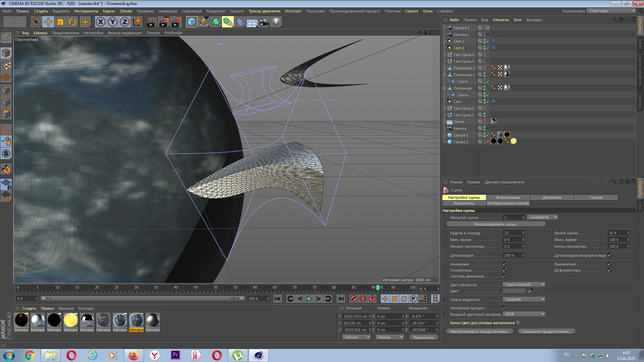This screenshot has width=644, height=362.
Task: Click the Цвет color swatch
Action: click(514, 291)
